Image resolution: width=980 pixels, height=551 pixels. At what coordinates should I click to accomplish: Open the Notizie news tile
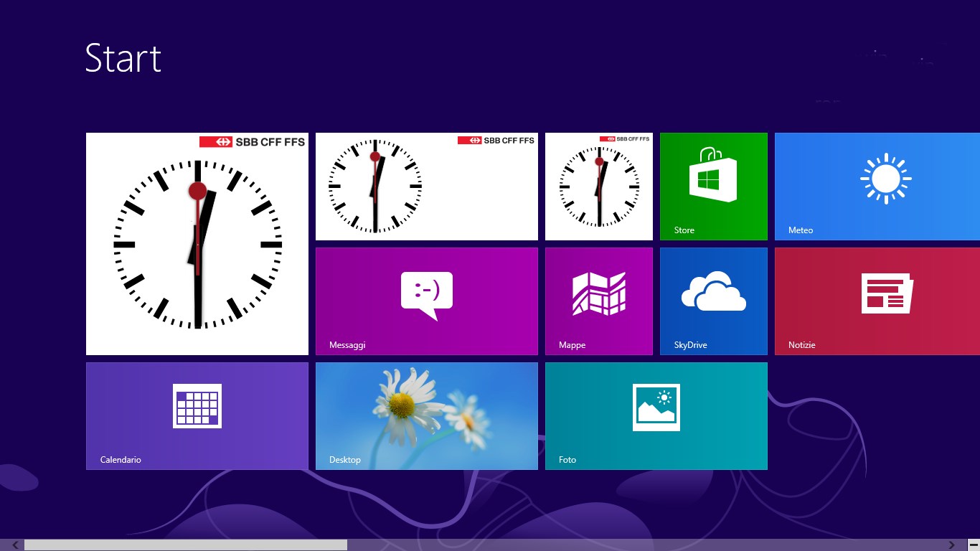[877, 301]
